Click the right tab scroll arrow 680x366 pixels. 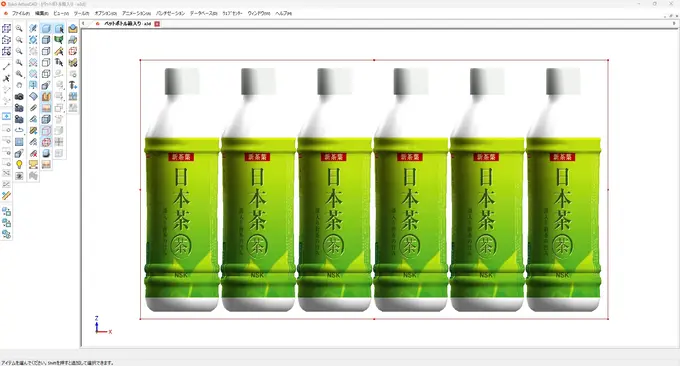click(x=674, y=24)
